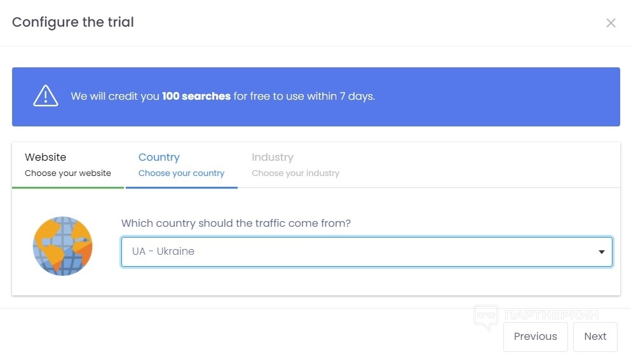Image resolution: width=631 pixels, height=364 pixels.
Task: Close the Configure the trial dialog
Action: [611, 24]
